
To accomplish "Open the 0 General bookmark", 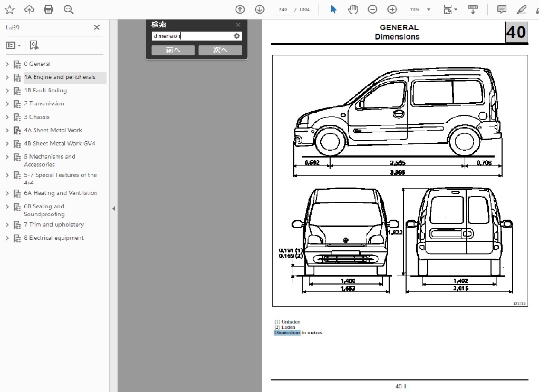I will click(x=37, y=64).
